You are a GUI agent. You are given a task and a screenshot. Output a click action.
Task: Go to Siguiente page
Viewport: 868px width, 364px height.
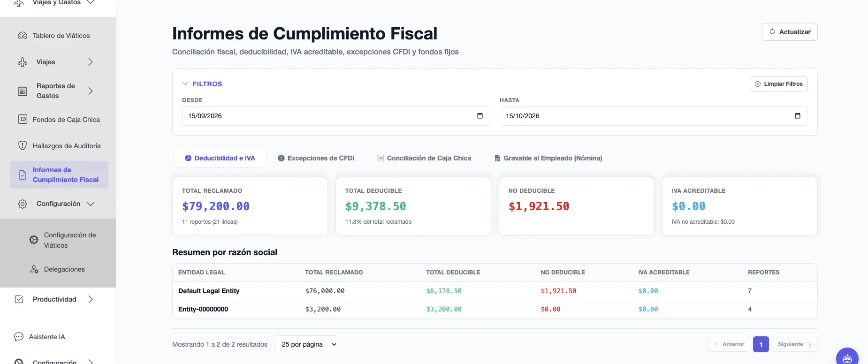pos(795,344)
